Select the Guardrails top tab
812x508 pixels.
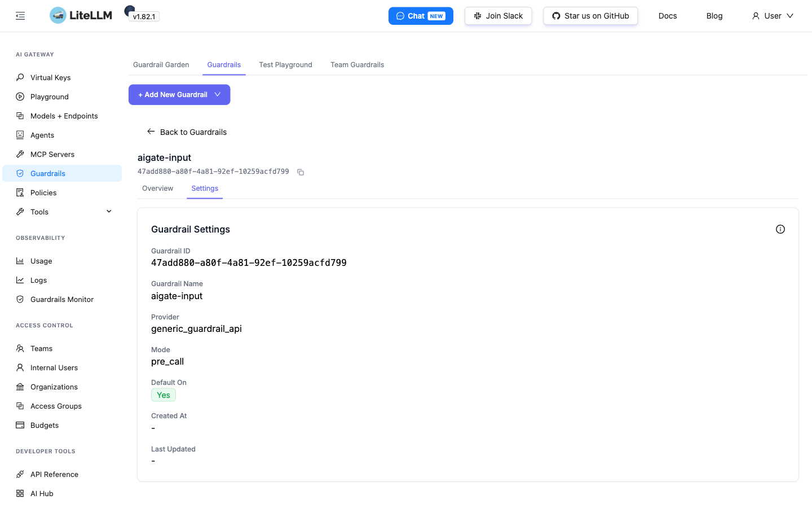224,65
